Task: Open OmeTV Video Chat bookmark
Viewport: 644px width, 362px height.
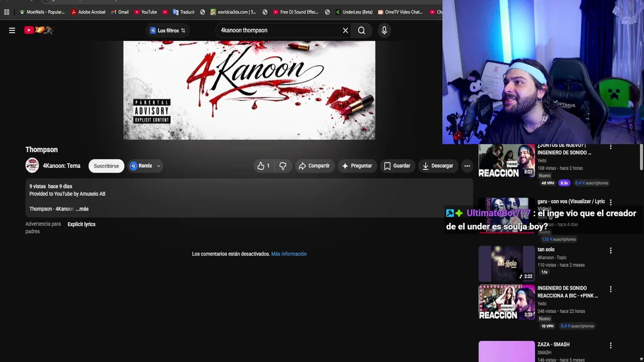Action: [x=400, y=12]
